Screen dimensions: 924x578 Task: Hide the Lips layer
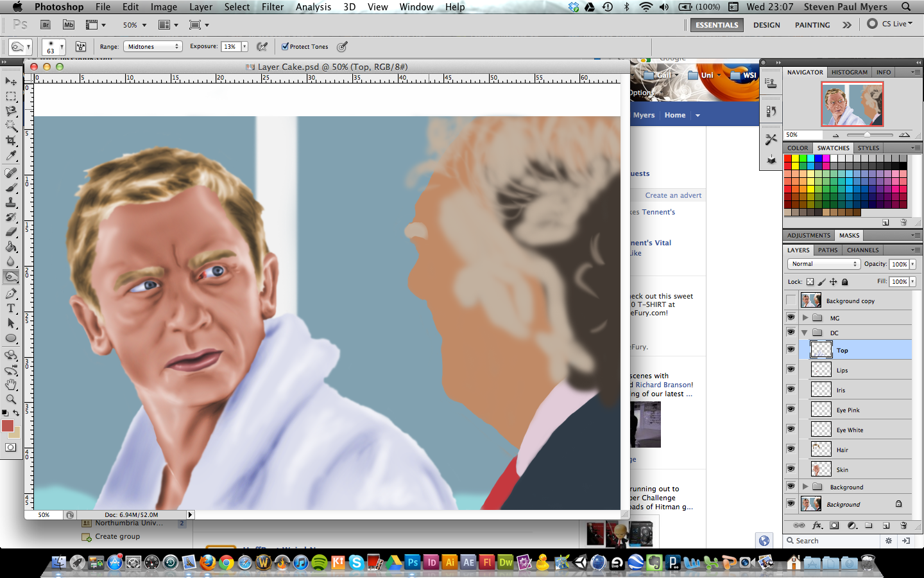(791, 369)
